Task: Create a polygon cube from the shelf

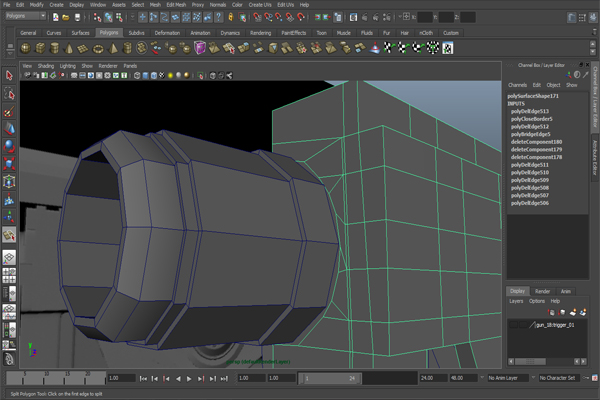Action: click(40, 48)
